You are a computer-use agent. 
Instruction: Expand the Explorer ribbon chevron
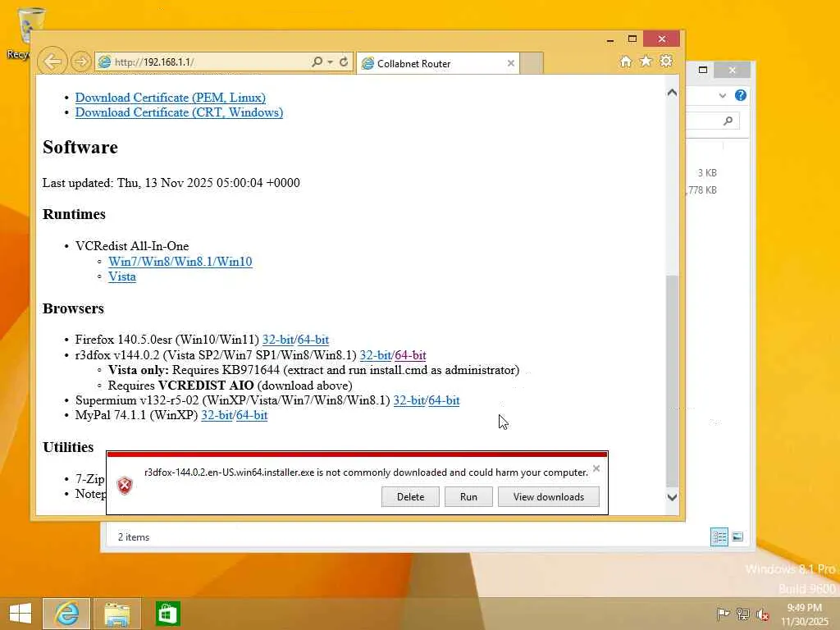pyautogui.click(x=723, y=95)
